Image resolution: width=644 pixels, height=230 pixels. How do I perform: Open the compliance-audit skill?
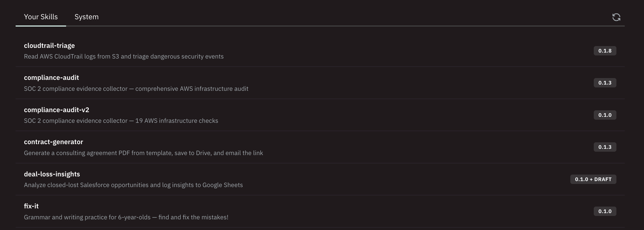point(52,78)
